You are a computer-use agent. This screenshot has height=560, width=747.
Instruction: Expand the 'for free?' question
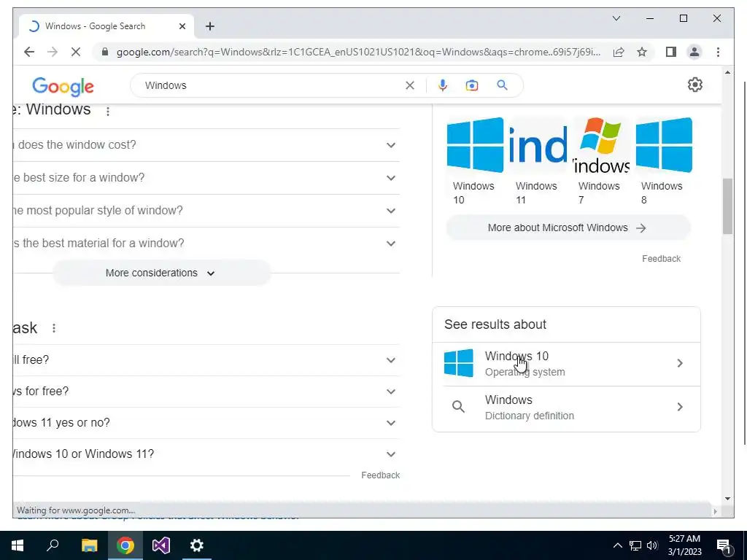[x=206, y=392]
